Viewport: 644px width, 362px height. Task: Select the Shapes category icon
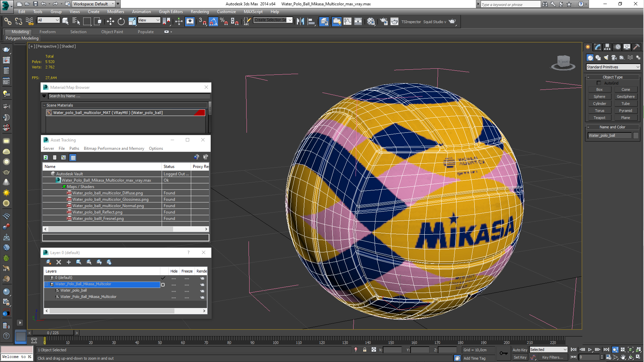pos(598,58)
